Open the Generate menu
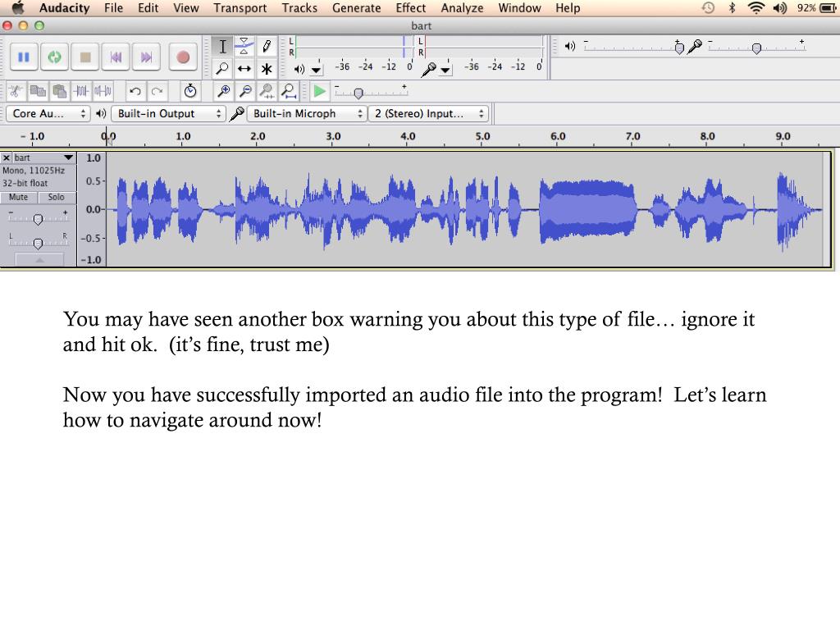Viewport: 840px width, 630px height. (x=356, y=8)
